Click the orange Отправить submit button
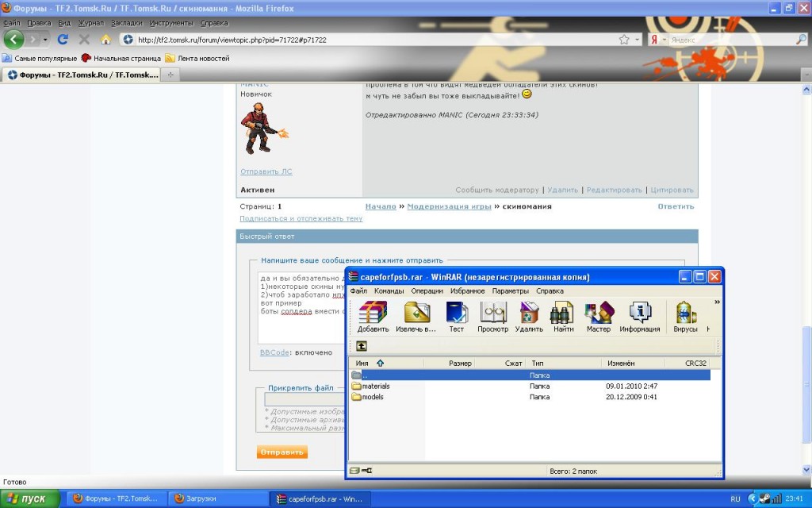This screenshot has height=508, width=812. (x=282, y=452)
